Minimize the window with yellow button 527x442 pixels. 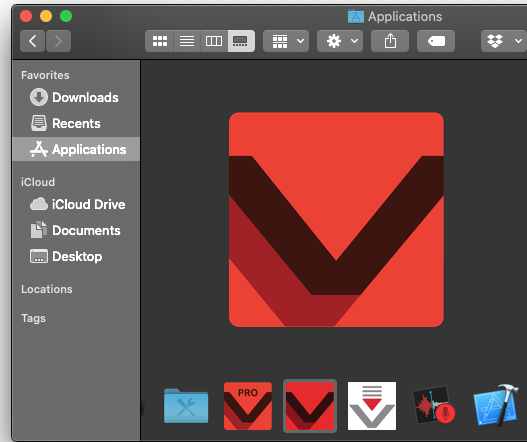tap(46, 16)
